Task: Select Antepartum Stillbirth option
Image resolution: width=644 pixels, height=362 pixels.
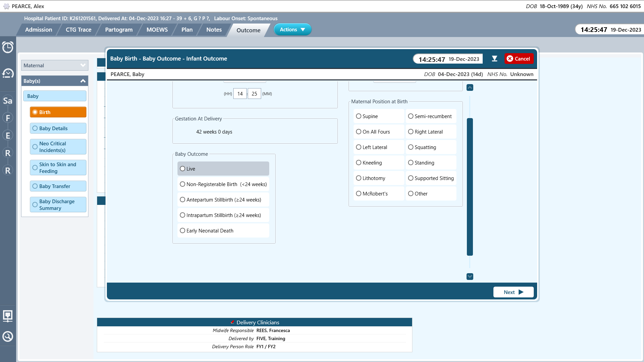Action: pos(223,200)
